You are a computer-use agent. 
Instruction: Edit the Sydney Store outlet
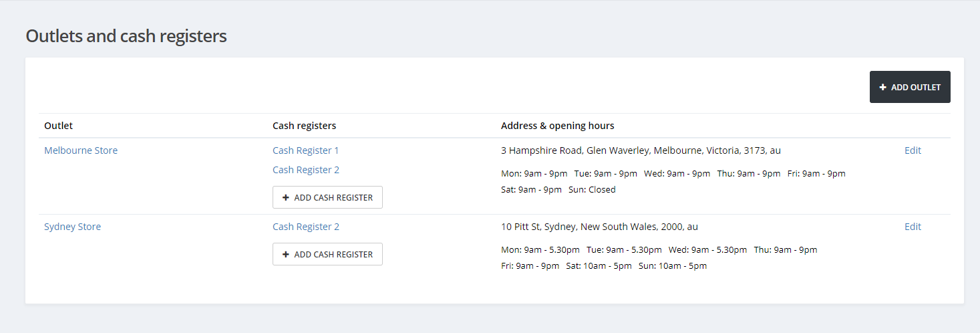[x=912, y=227]
